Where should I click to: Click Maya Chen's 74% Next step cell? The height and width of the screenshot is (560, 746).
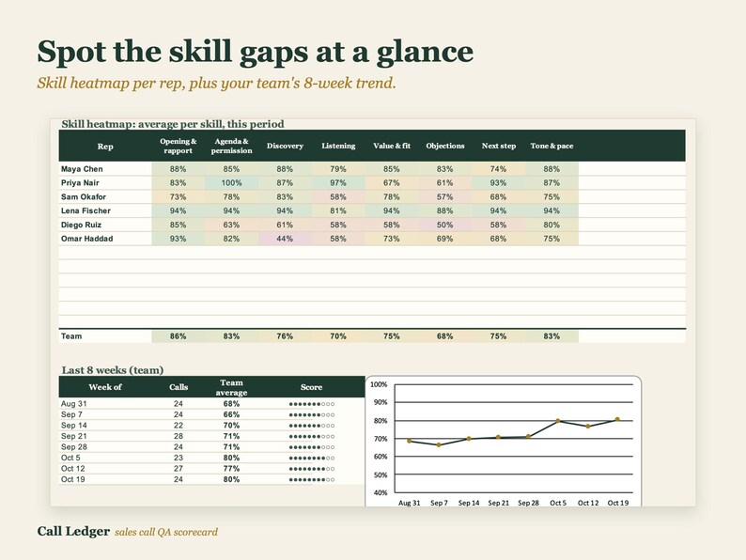(x=498, y=169)
